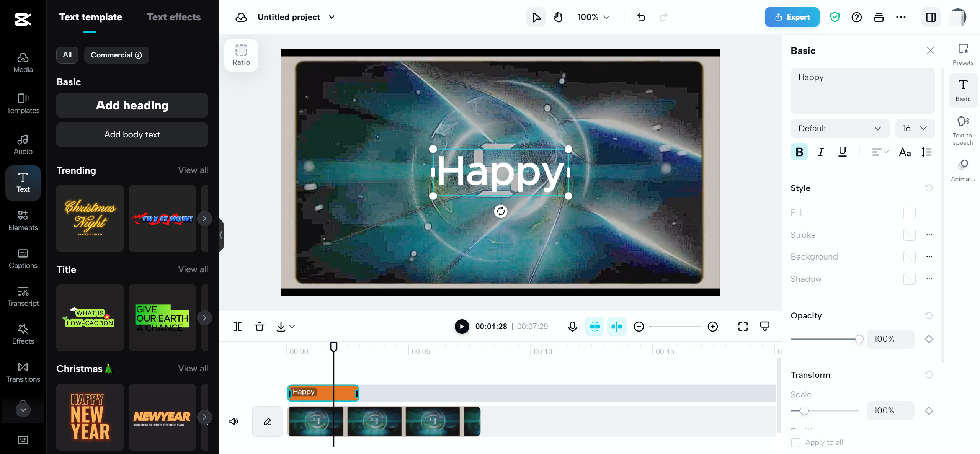Enable the Apply to all checkbox

tap(796, 443)
